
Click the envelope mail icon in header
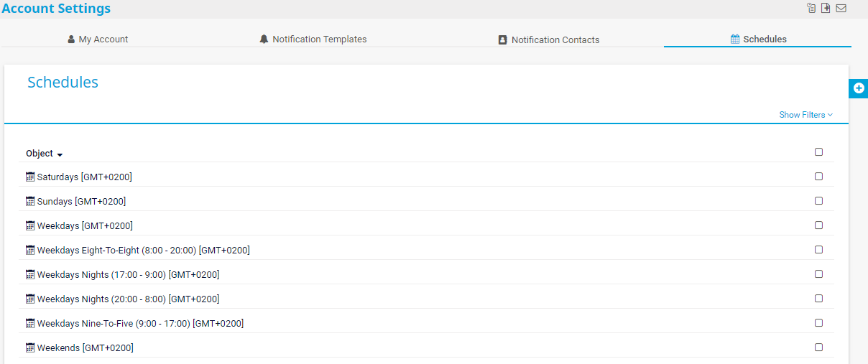tap(841, 9)
